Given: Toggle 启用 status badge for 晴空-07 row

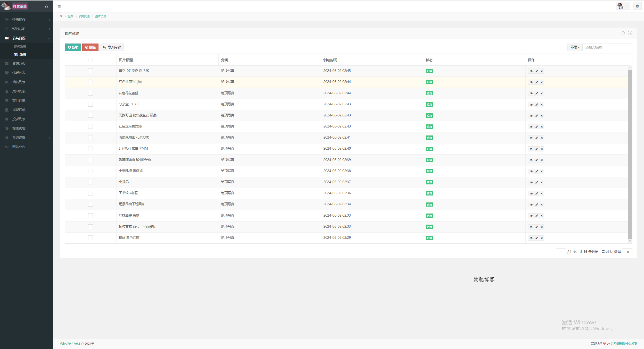Looking at the screenshot, I should pos(430,71).
